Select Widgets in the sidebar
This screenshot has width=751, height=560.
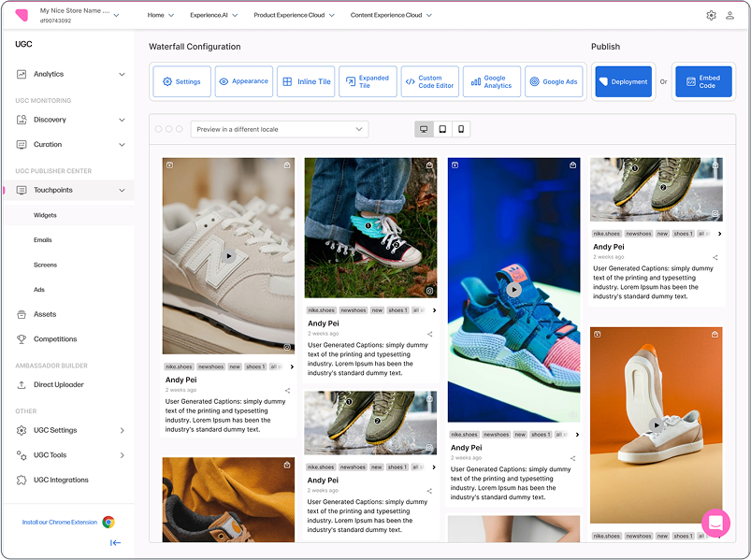coord(45,215)
